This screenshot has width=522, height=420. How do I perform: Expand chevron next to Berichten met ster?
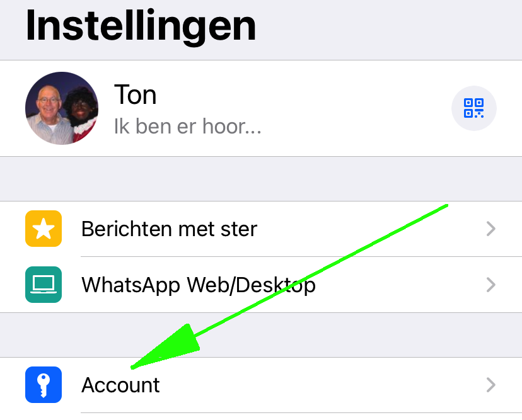click(491, 229)
